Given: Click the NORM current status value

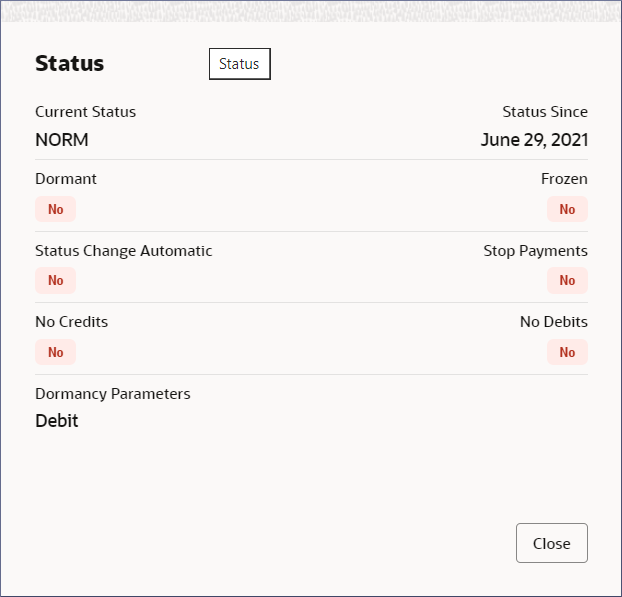Looking at the screenshot, I should click(x=62, y=140).
